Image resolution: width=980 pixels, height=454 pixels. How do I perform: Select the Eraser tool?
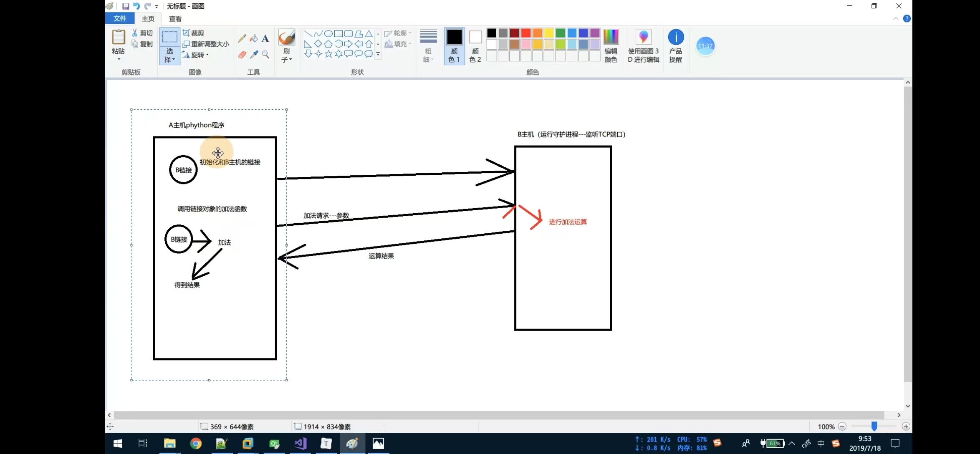(x=242, y=55)
